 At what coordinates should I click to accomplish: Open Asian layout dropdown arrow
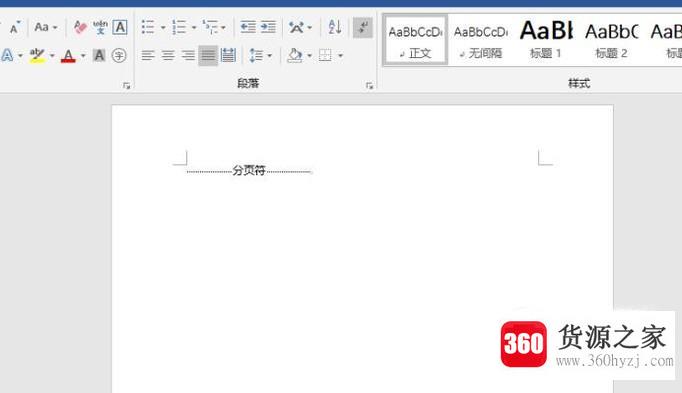tap(310, 28)
